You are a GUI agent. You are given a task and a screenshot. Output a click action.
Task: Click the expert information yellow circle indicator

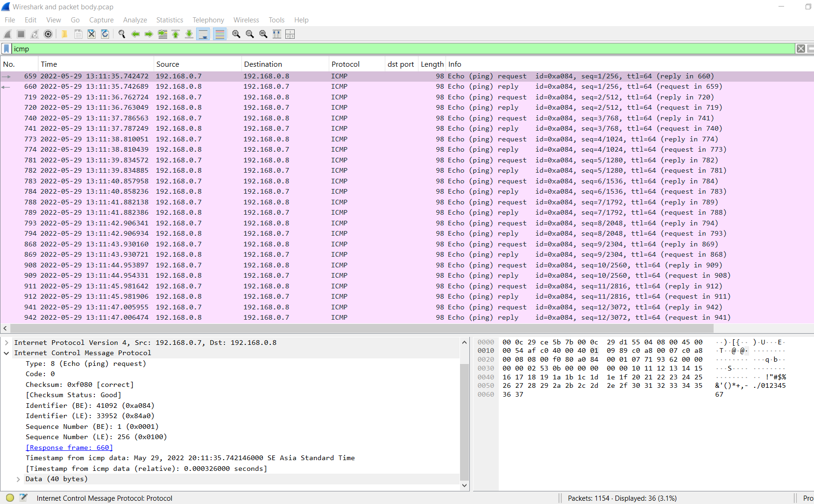pos(10,498)
